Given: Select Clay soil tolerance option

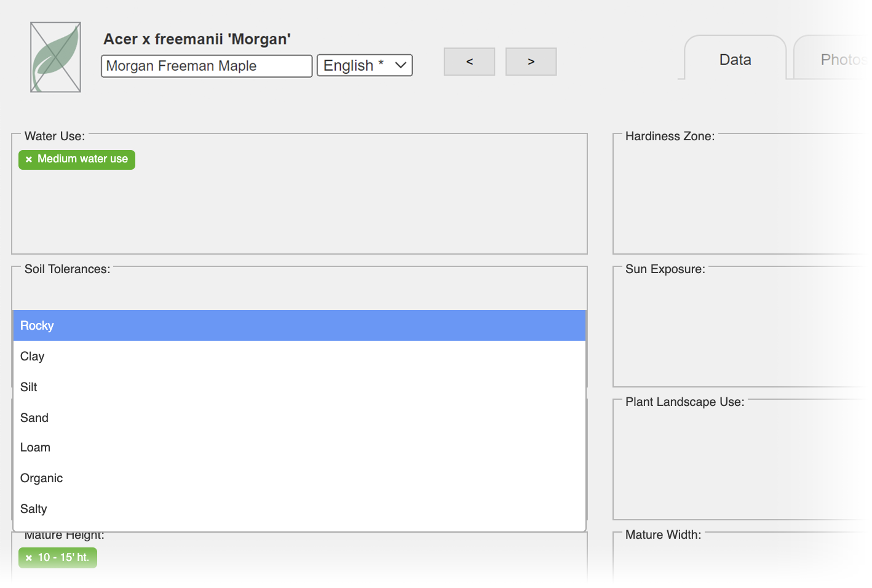Looking at the screenshot, I should tap(299, 356).
